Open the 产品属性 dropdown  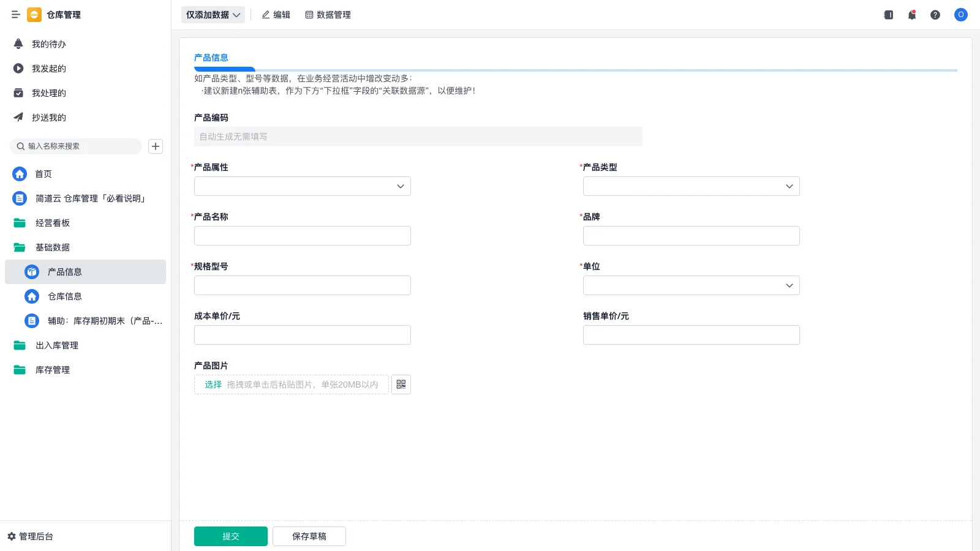[x=302, y=186]
